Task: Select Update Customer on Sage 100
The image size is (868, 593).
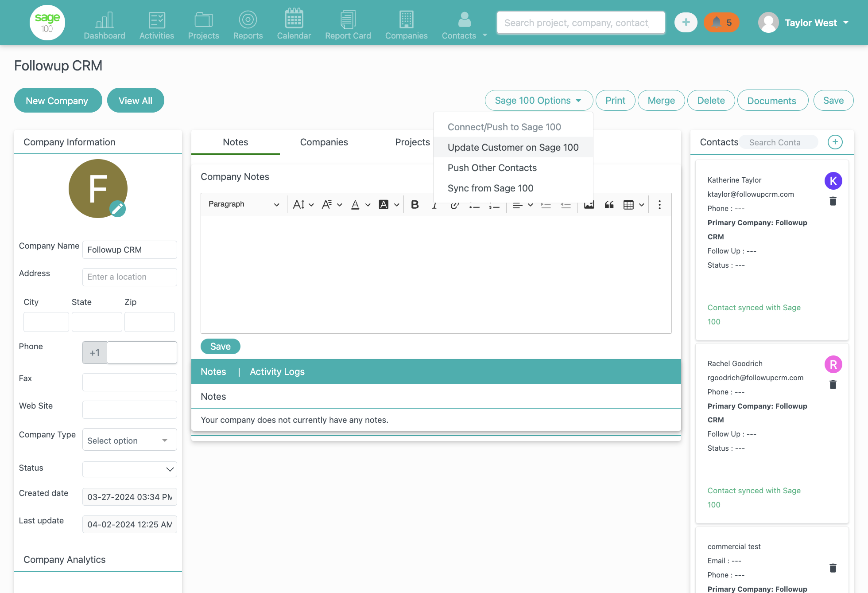Action: click(x=513, y=147)
